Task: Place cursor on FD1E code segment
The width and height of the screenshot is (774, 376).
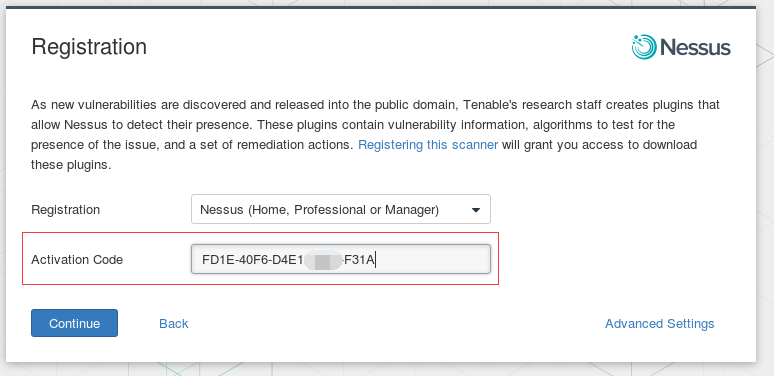Action: tap(218, 260)
